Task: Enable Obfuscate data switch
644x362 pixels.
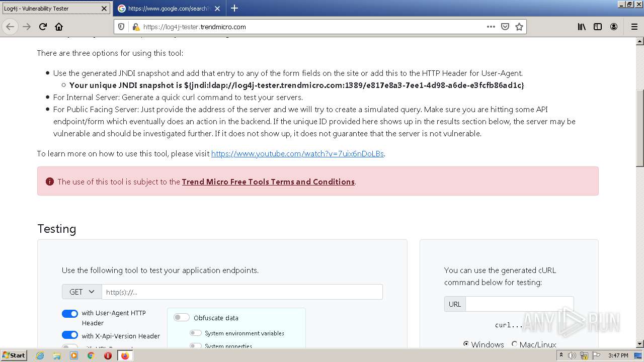Action: click(182, 317)
